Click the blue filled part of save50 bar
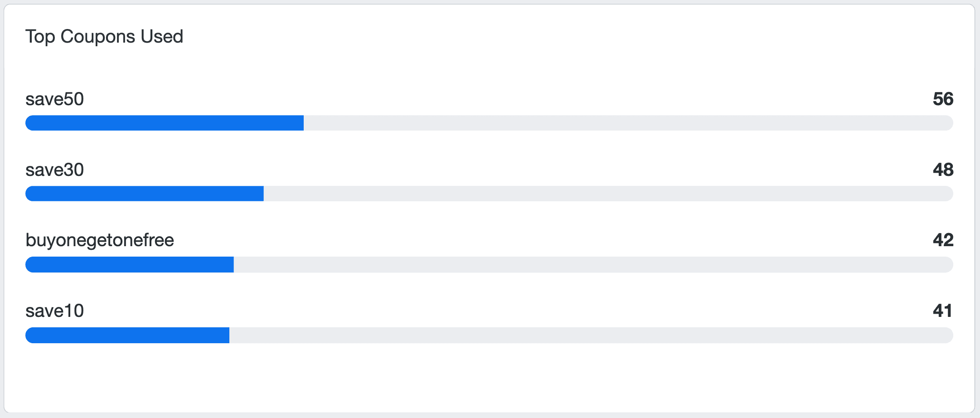 tap(164, 123)
